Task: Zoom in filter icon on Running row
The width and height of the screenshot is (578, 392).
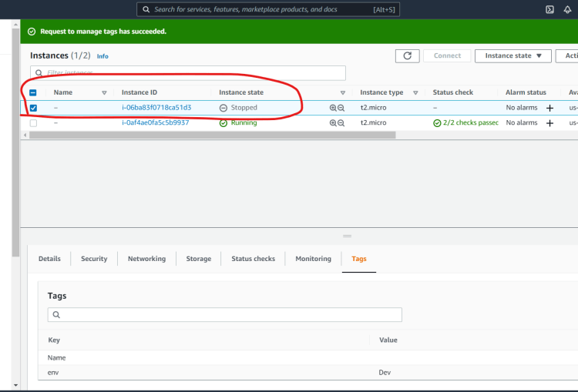Action: pos(333,123)
